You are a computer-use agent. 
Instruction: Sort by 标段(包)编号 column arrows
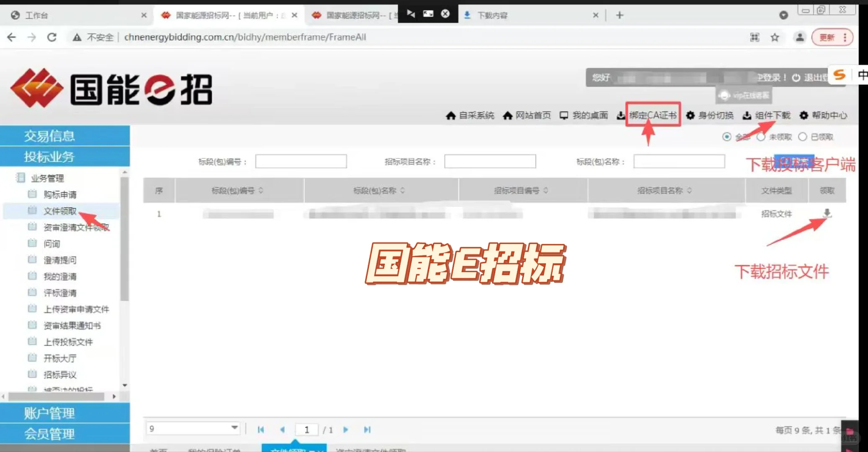click(261, 190)
